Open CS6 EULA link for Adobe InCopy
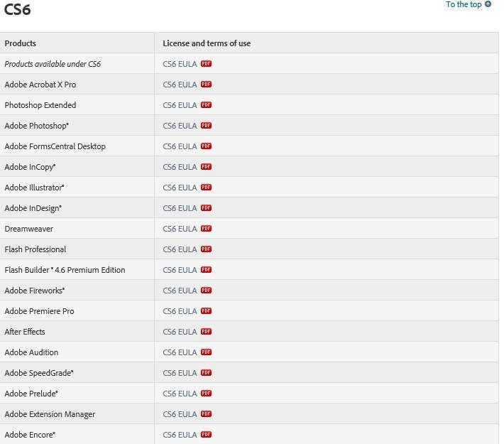The height and width of the screenshot is (444, 504). point(180,167)
